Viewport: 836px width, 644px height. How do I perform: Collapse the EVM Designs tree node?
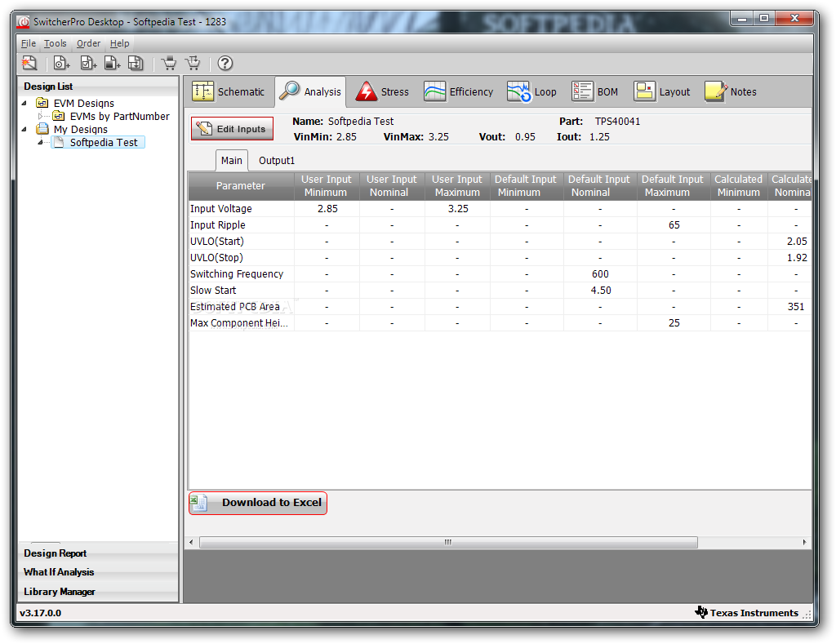tap(24, 103)
